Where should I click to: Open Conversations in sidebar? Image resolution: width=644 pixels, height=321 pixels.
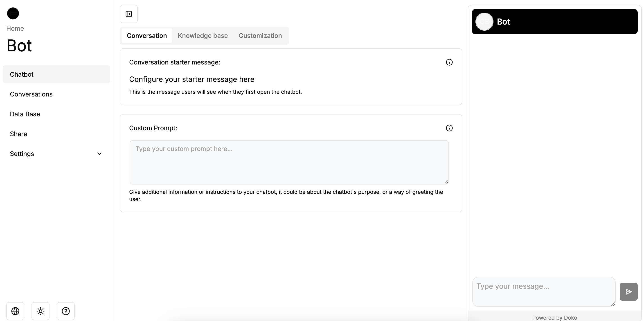pos(31,94)
